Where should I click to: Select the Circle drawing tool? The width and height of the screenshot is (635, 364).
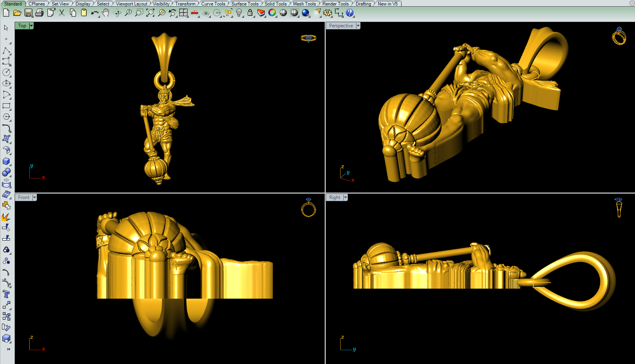[6, 72]
